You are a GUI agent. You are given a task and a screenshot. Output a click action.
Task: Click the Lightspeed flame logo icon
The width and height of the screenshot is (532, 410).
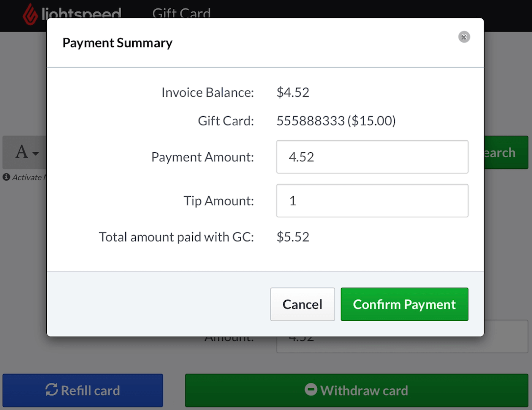tap(30, 14)
